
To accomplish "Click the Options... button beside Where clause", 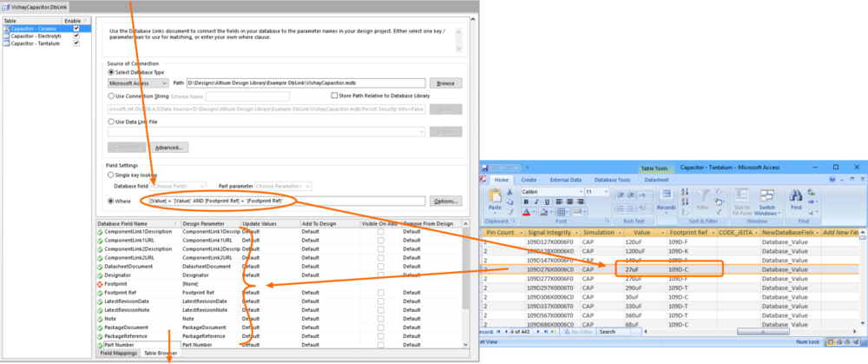I will [x=445, y=202].
